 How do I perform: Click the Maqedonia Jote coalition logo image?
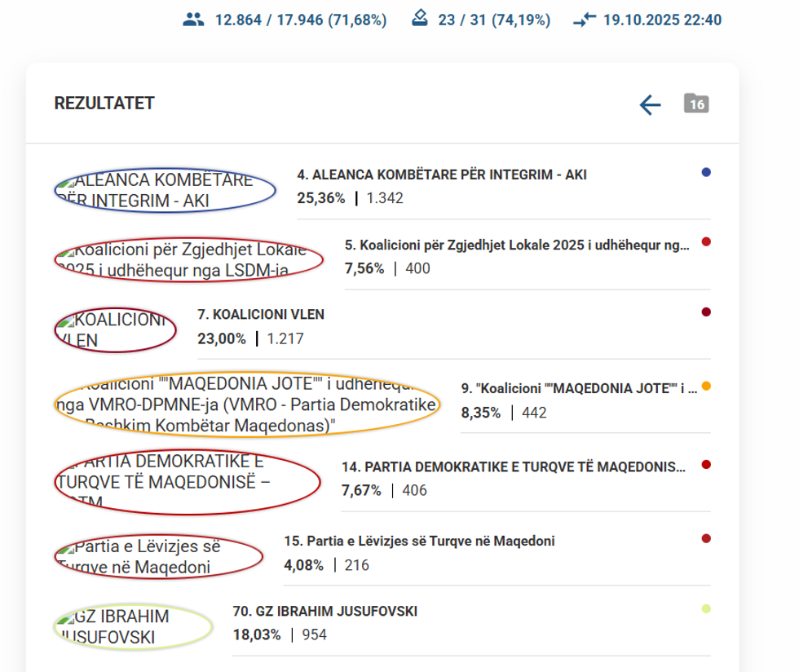tap(246, 404)
